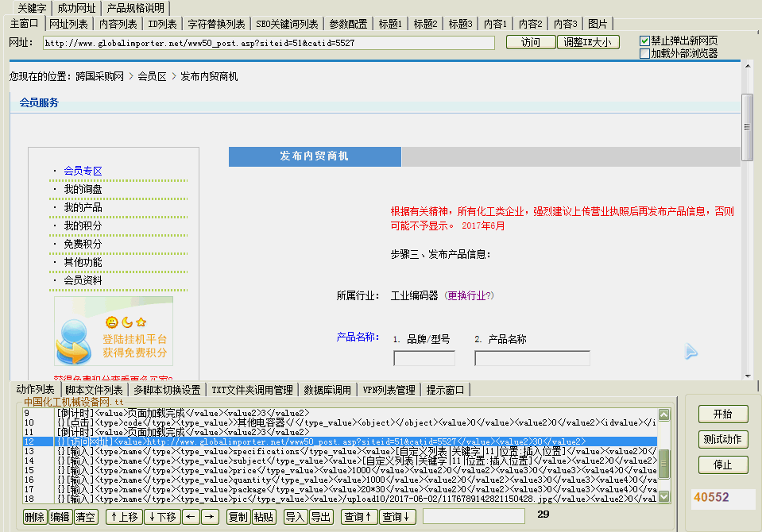Screen dimensions: 762x532
Task: Click the 停止 button
Action: (x=722, y=465)
